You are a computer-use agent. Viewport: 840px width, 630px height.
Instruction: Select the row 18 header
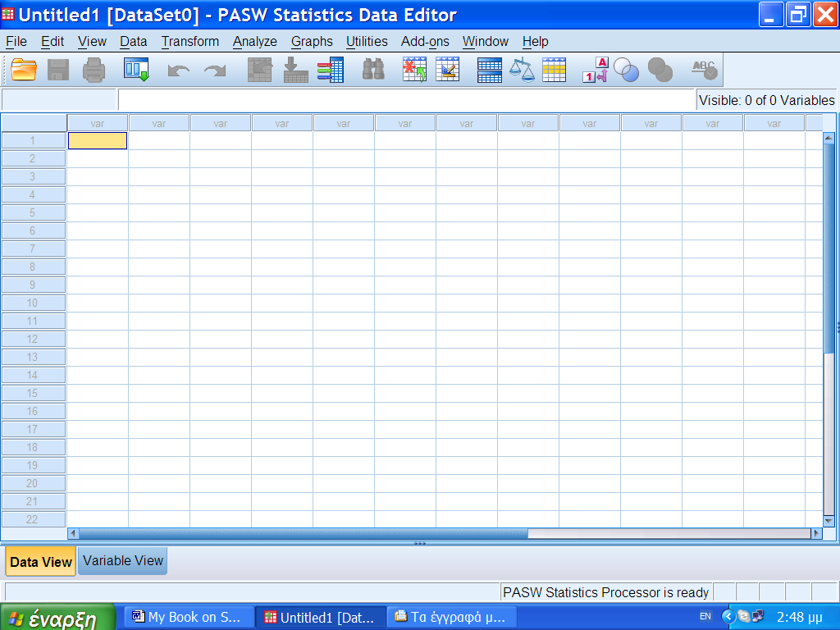pos(33,447)
